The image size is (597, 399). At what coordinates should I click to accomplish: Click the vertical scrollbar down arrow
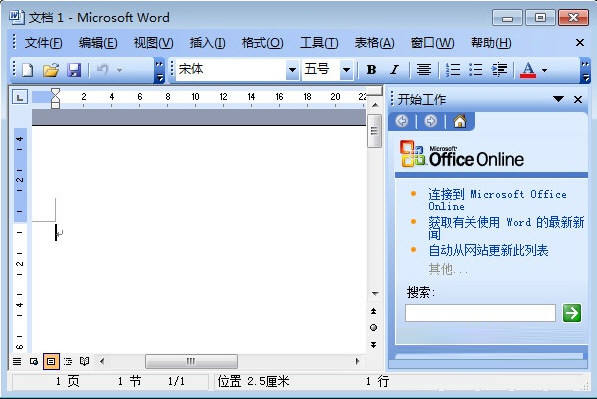pos(375,294)
